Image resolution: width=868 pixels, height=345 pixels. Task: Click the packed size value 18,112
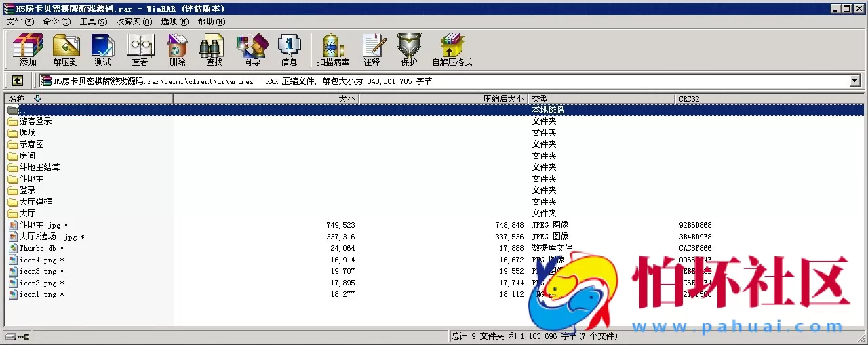(511, 294)
